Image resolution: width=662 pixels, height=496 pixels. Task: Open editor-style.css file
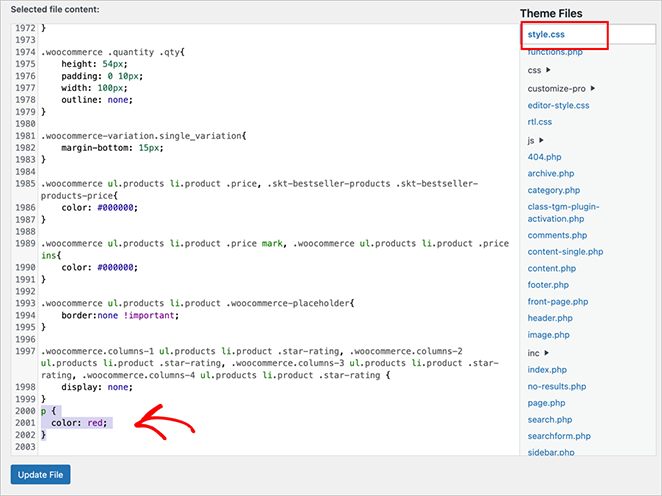[558, 105]
